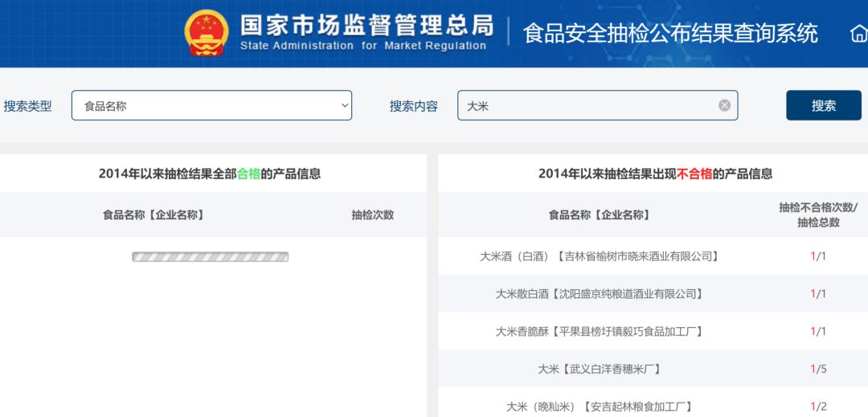The image size is (868, 417).
Task: Select 大米香脆酥 平果县榜圩镇毅巧 row
Action: click(x=599, y=331)
